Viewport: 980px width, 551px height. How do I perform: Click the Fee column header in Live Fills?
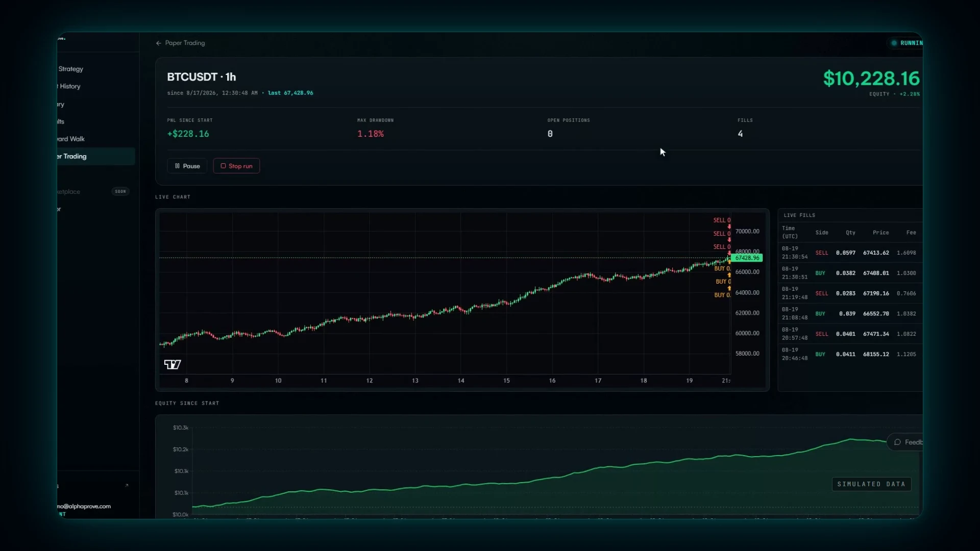coord(911,233)
